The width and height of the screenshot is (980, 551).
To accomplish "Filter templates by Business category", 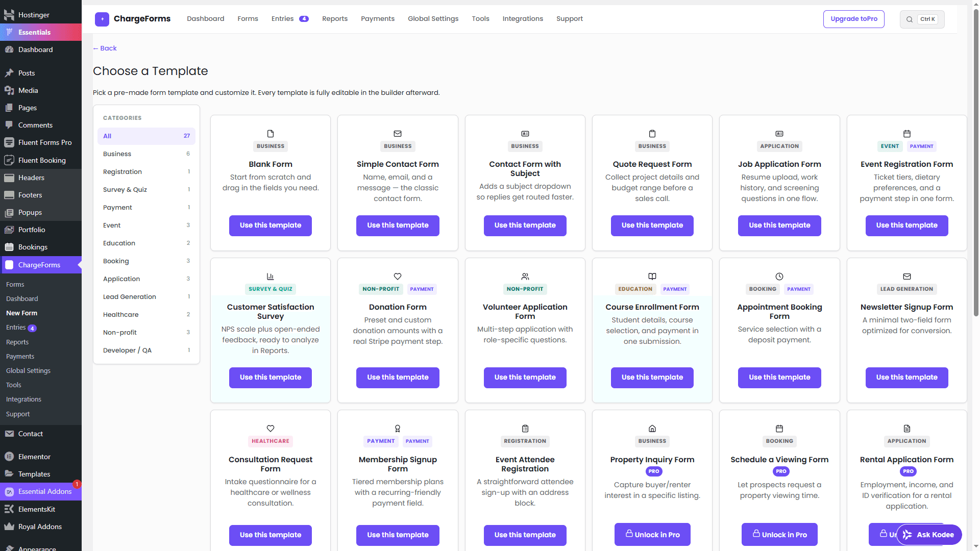I will [x=146, y=154].
